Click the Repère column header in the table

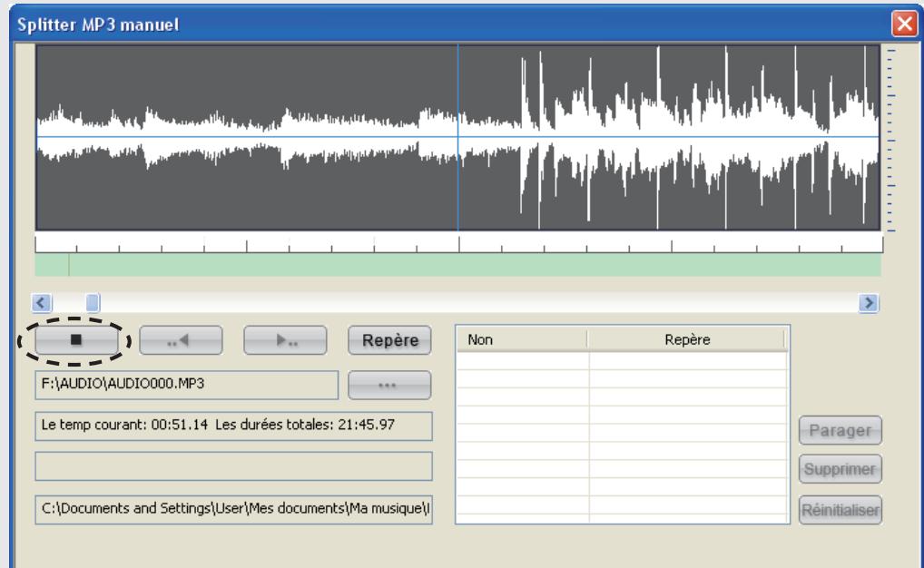pos(686,339)
